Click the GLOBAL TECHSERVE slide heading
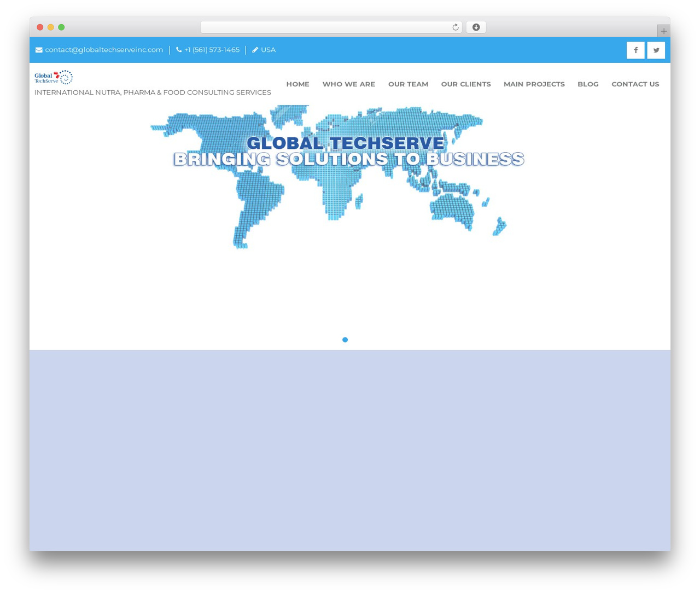Image resolution: width=700 pixels, height=593 pixels. [346, 143]
